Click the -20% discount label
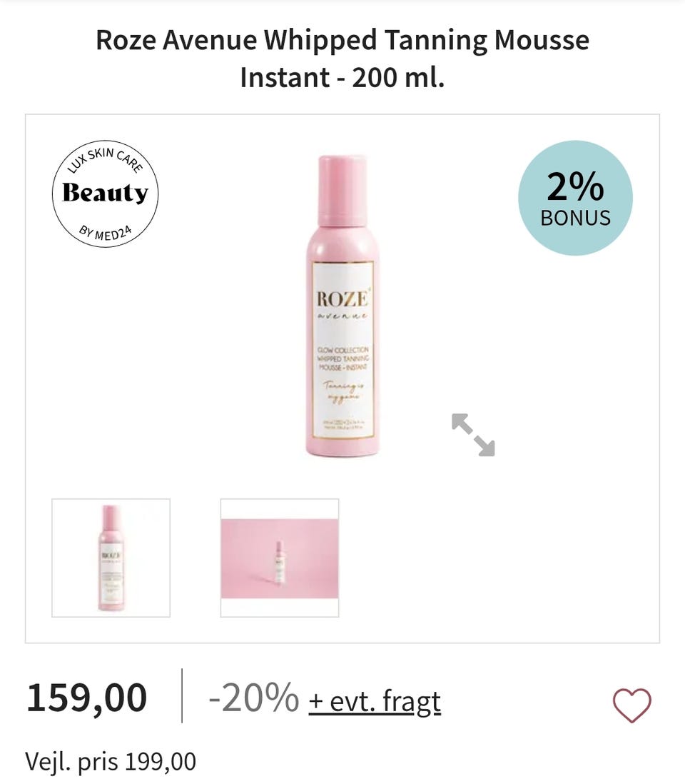Viewport: 685px width, 784px height. (254, 698)
